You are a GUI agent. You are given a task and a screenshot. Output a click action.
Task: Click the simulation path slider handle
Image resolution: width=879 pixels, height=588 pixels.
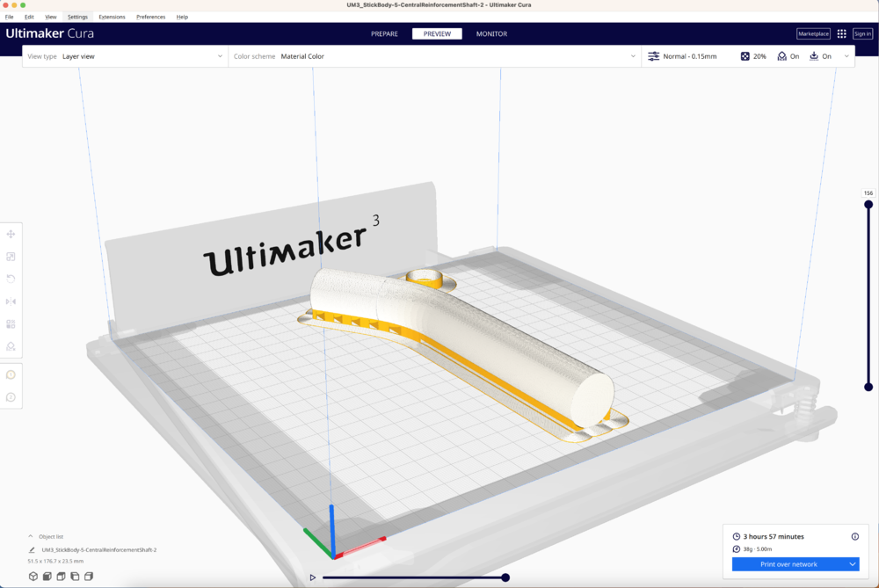(505, 577)
